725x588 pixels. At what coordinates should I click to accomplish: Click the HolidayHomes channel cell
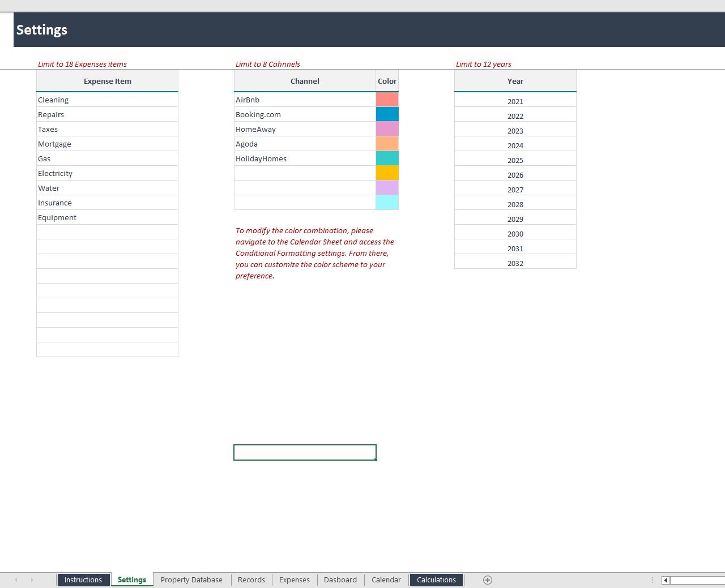305,158
